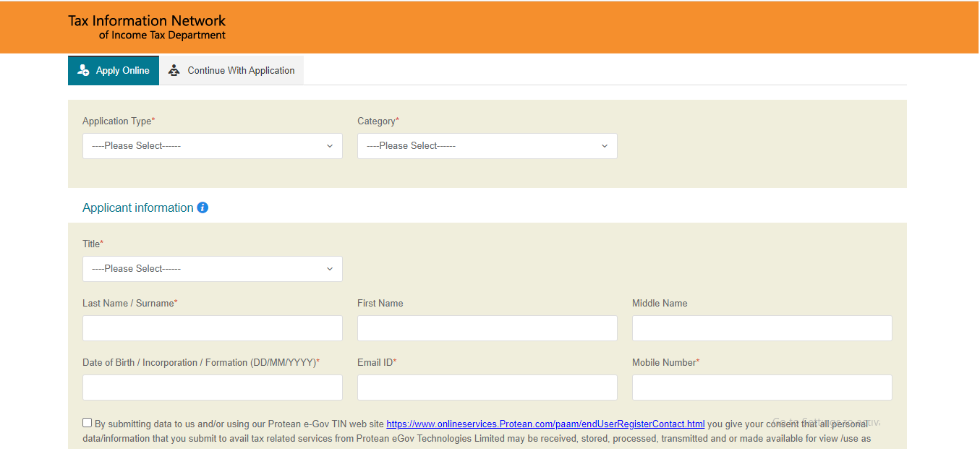Click the Middle Name text field

click(762, 328)
